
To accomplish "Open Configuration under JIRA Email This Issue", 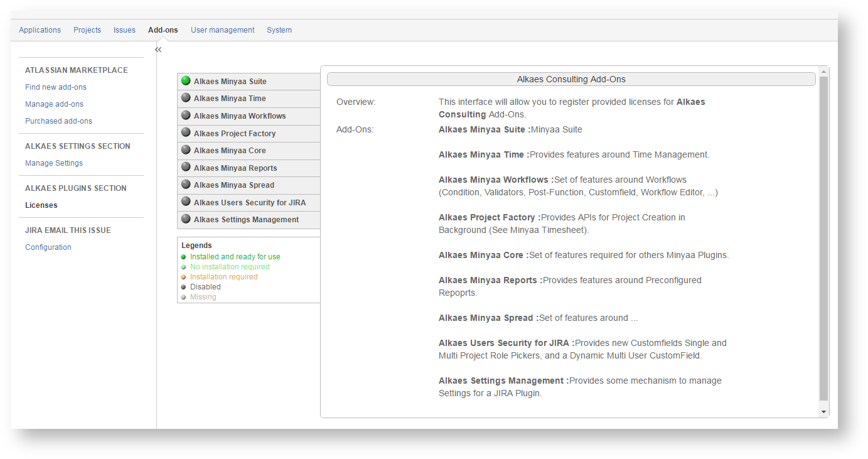I will point(48,247).
